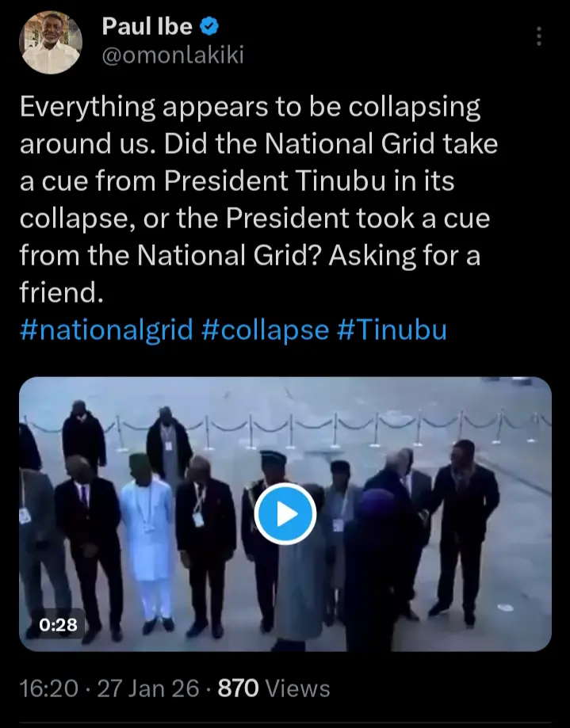This screenshot has width=570, height=728.
Task: Tap the 0:28 duration badge
Action: (58, 624)
